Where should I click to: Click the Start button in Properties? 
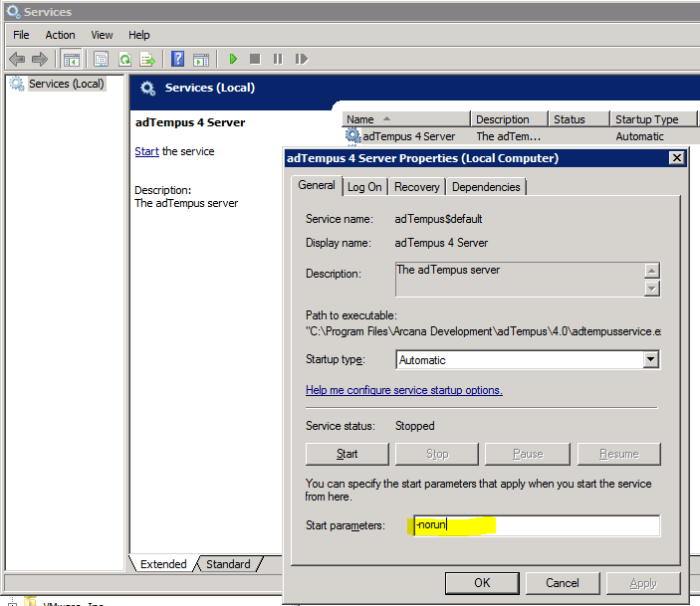coord(347,454)
